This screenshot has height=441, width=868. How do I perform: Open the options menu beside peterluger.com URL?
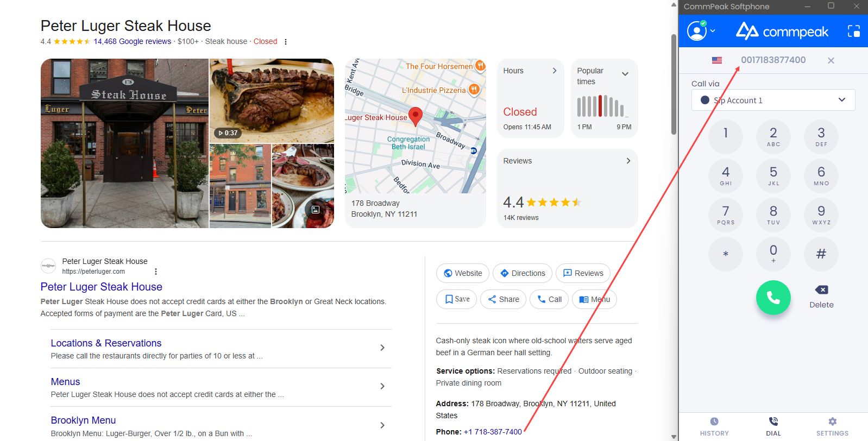tap(156, 272)
